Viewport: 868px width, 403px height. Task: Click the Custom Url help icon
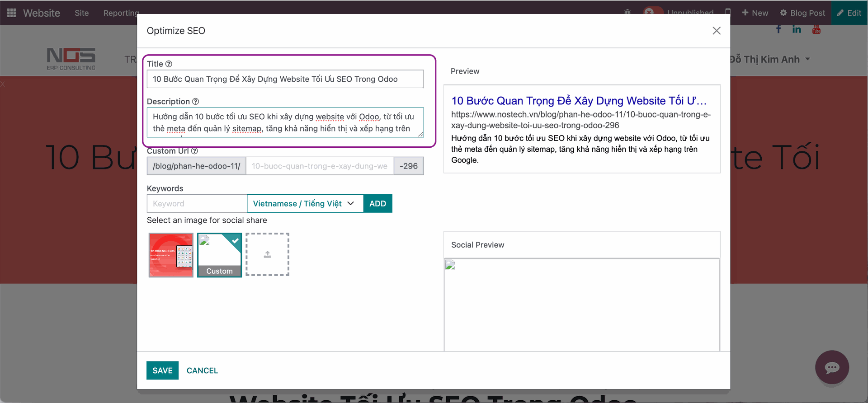pos(194,151)
